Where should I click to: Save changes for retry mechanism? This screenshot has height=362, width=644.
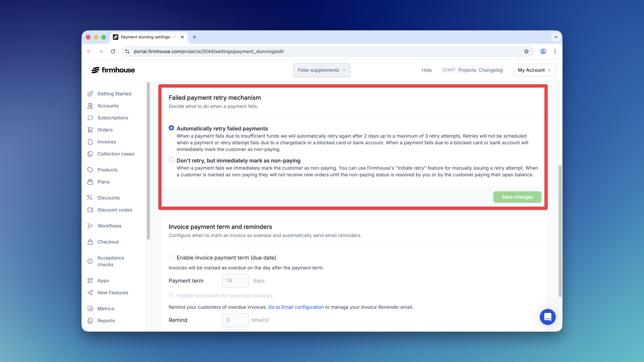(517, 197)
